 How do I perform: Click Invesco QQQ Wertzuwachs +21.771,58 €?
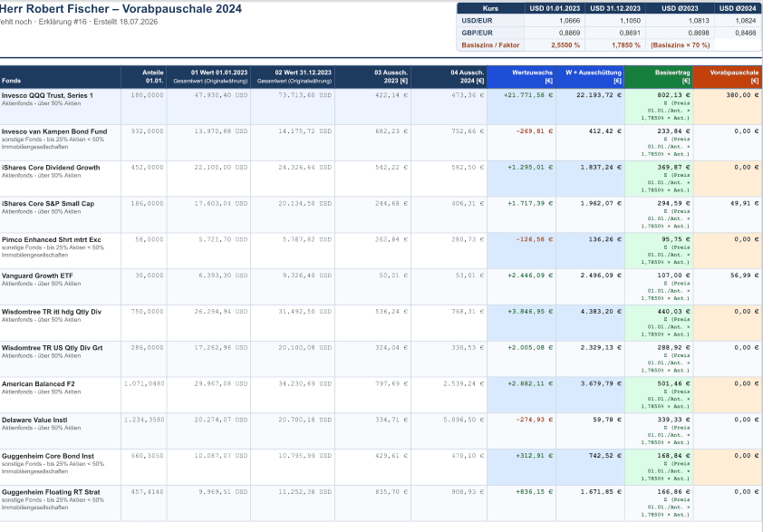tap(528, 95)
